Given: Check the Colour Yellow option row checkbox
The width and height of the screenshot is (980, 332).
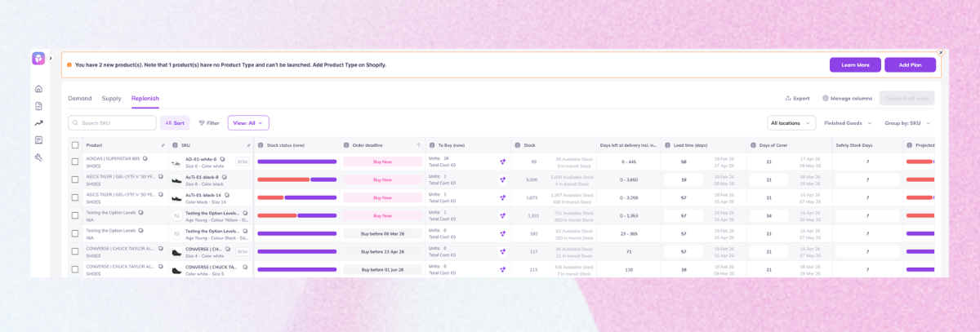Looking at the screenshot, I should (x=75, y=215).
